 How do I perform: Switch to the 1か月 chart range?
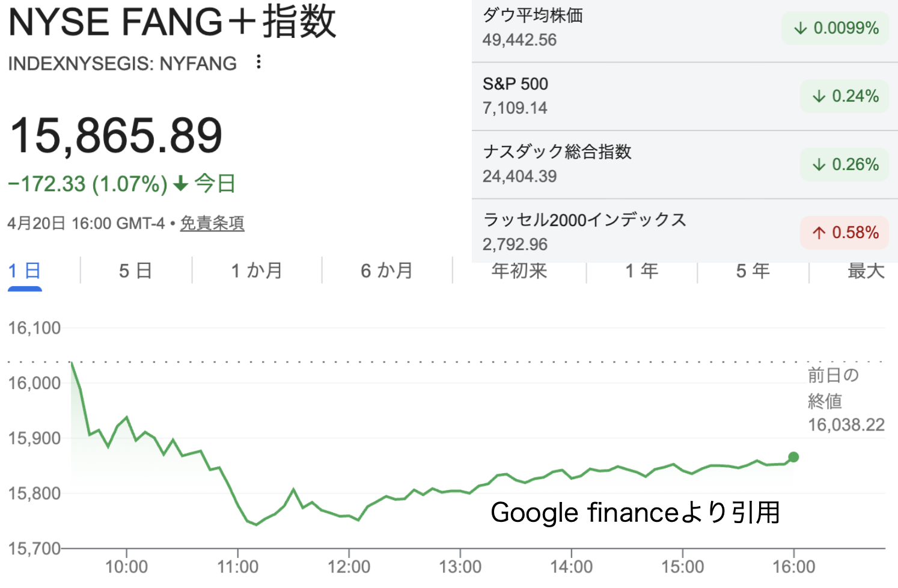pos(257,271)
